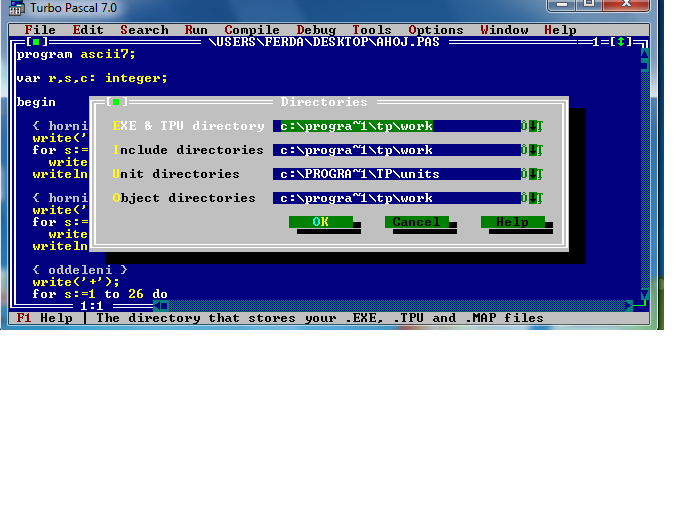Click horizontal scrollbar right arrow
The width and height of the screenshot is (691, 518).
629,306
